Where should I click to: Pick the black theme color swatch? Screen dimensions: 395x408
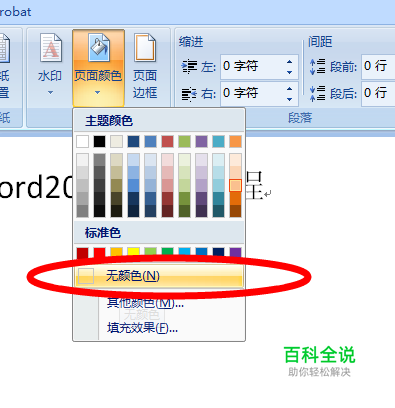point(99,141)
